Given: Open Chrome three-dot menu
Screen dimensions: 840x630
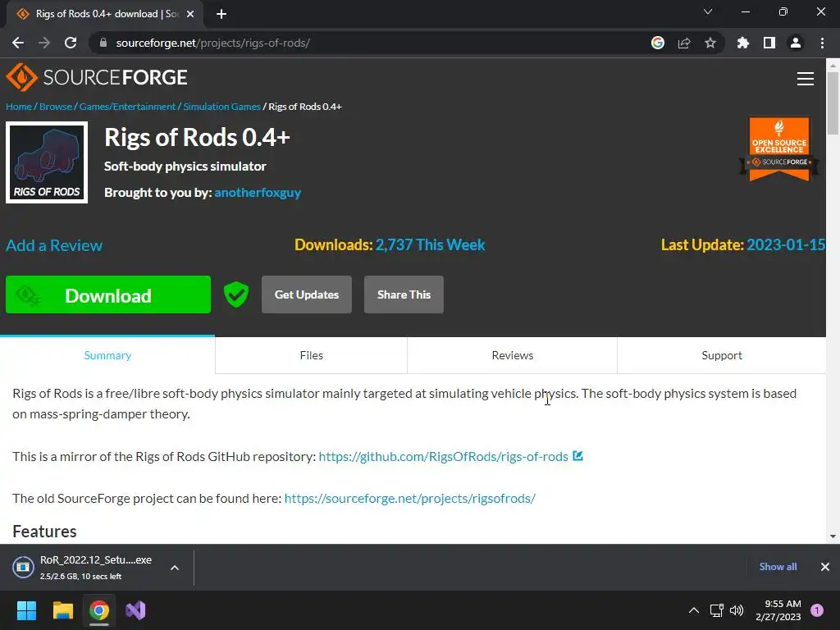Looking at the screenshot, I should 822,43.
